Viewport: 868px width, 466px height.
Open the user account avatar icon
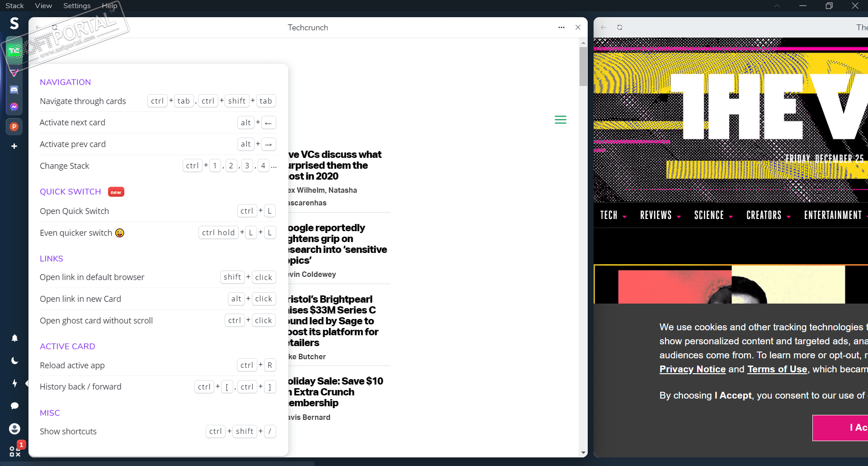click(14, 428)
